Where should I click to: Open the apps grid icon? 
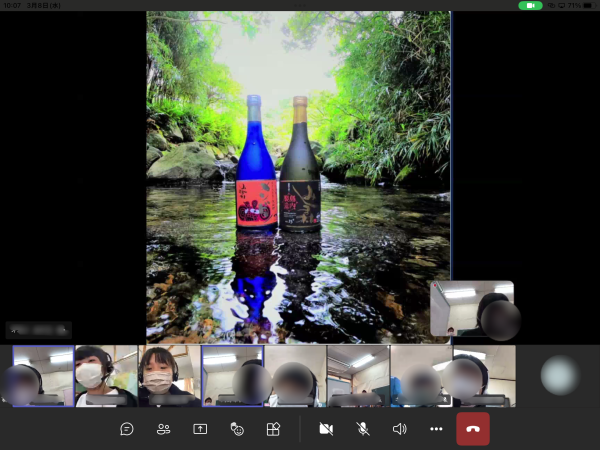pyautogui.click(x=273, y=429)
